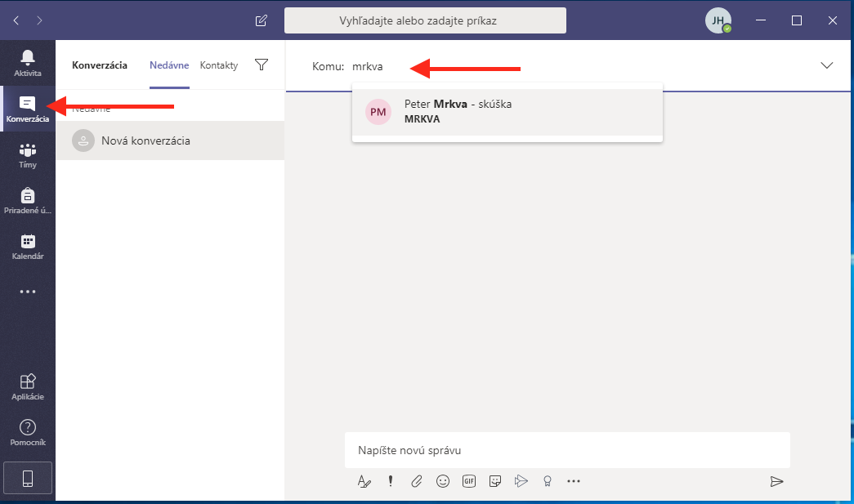
Task: Open Priradené úlohy in sidebar
Action: pos(27,200)
